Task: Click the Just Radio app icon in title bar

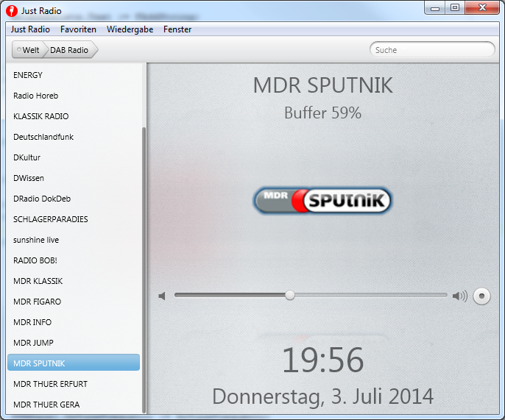Action: pyautogui.click(x=12, y=11)
